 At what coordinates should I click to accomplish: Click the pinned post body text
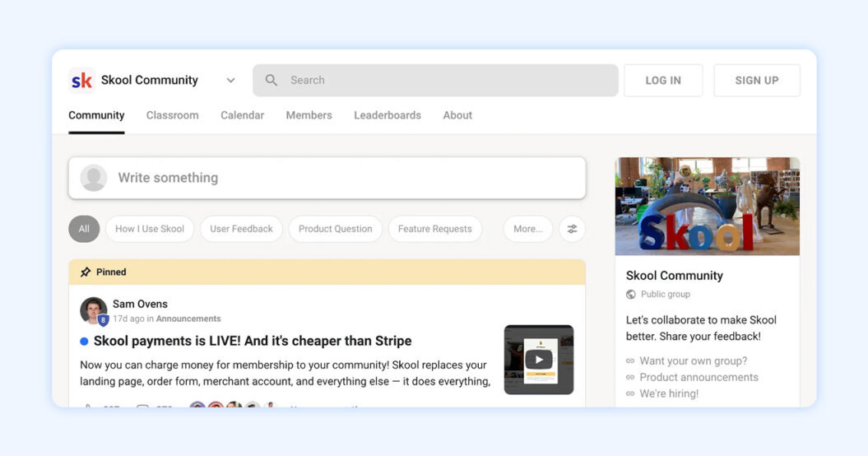tap(285, 373)
